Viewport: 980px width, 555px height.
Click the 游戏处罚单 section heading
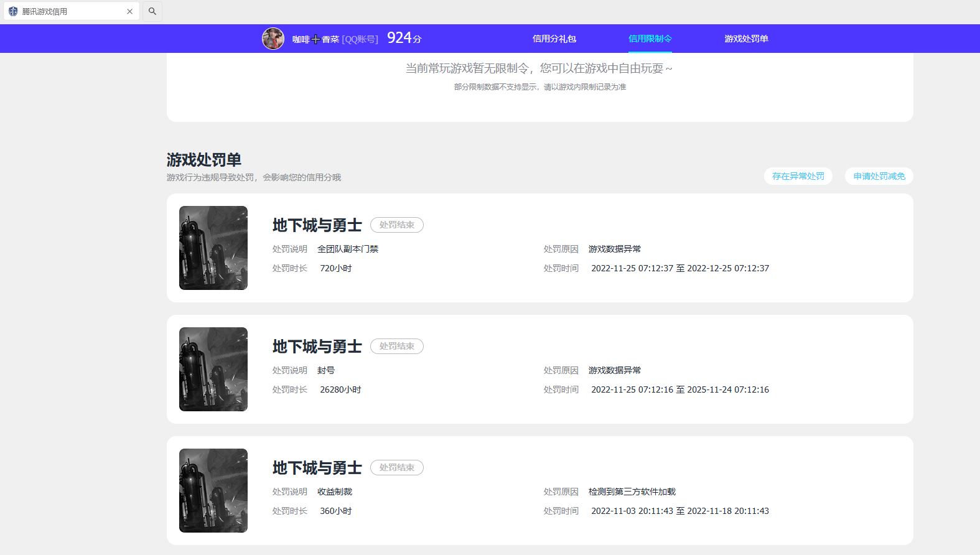click(x=204, y=160)
